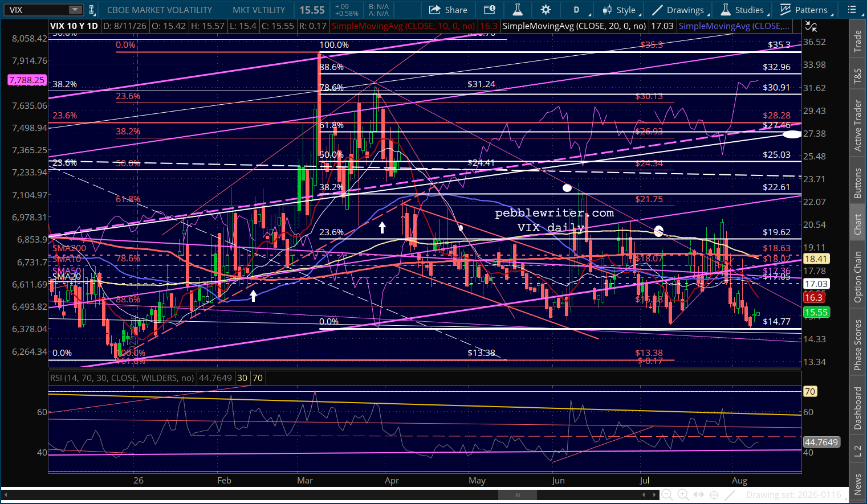The width and height of the screenshot is (867, 504).
Task: Switch to the Buttons sidebar tab
Action: coord(857,183)
